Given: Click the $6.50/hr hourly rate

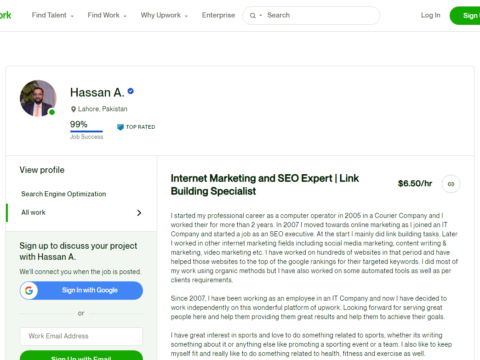Looking at the screenshot, I should point(415,183).
